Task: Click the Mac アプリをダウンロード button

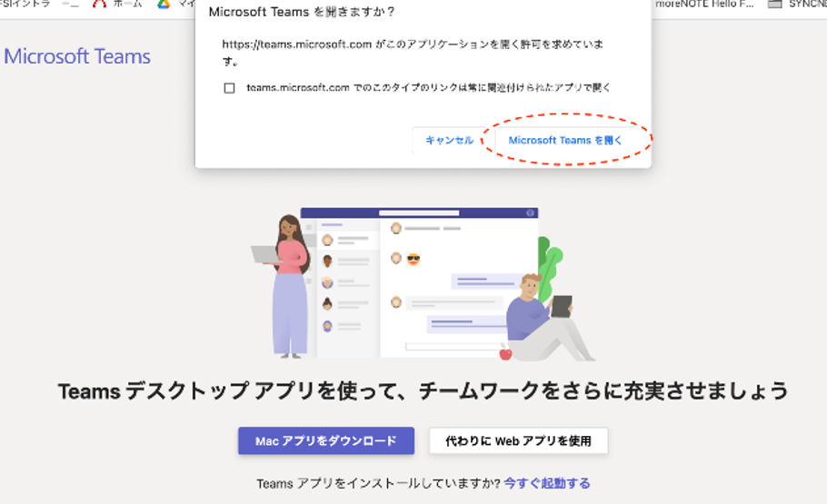Action: pyautogui.click(x=326, y=440)
